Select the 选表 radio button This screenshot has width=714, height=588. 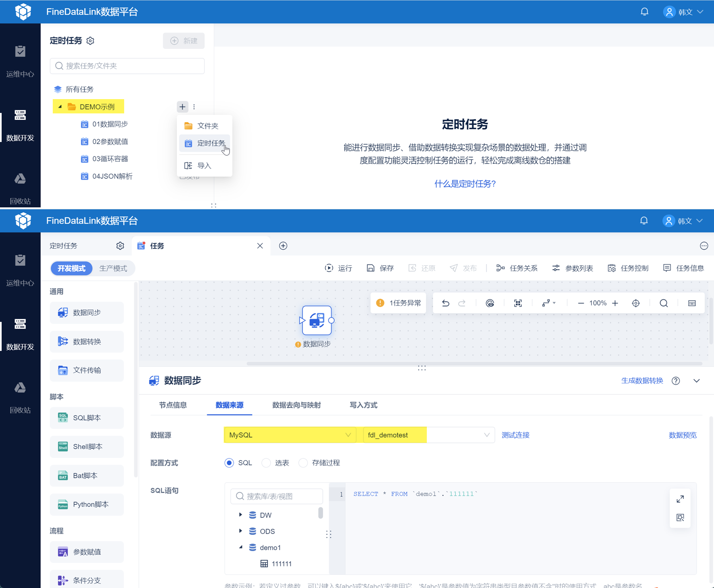click(266, 463)
